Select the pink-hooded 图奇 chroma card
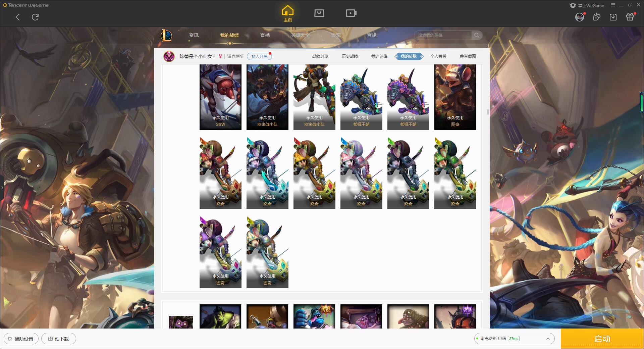The height and width of the screenshot is (349, 644). pyautogui.click(x=361, y=173)
